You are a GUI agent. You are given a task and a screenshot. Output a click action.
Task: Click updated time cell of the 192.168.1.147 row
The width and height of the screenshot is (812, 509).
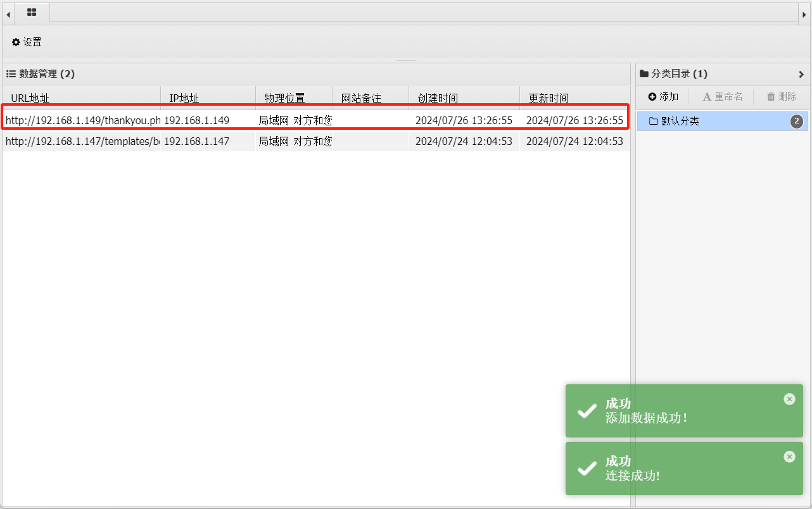point(575,141)
